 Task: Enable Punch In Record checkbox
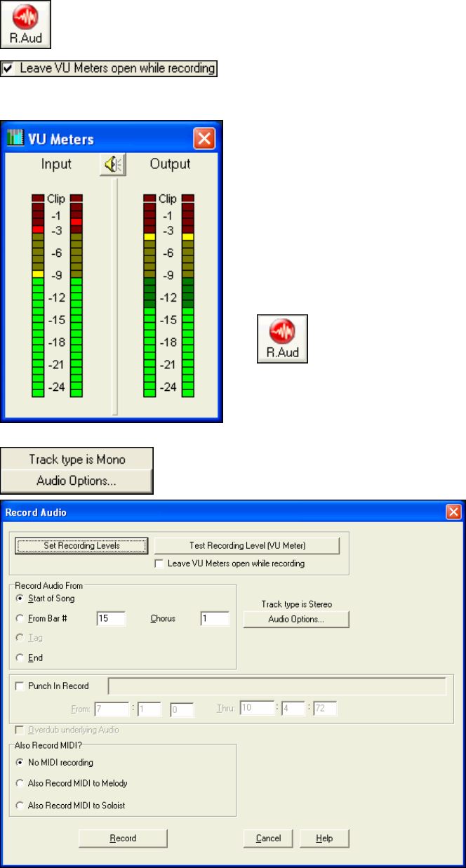(20, 687)
